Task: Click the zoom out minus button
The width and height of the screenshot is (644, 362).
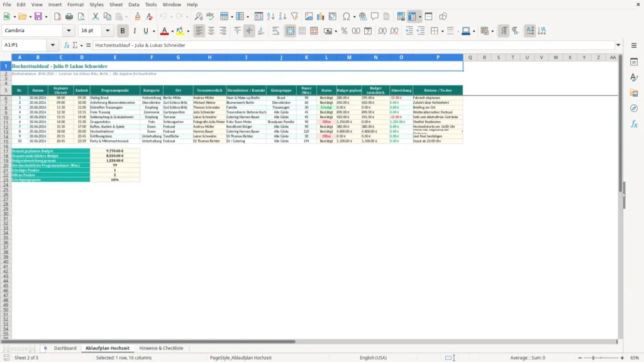Action: pos(580,358)
